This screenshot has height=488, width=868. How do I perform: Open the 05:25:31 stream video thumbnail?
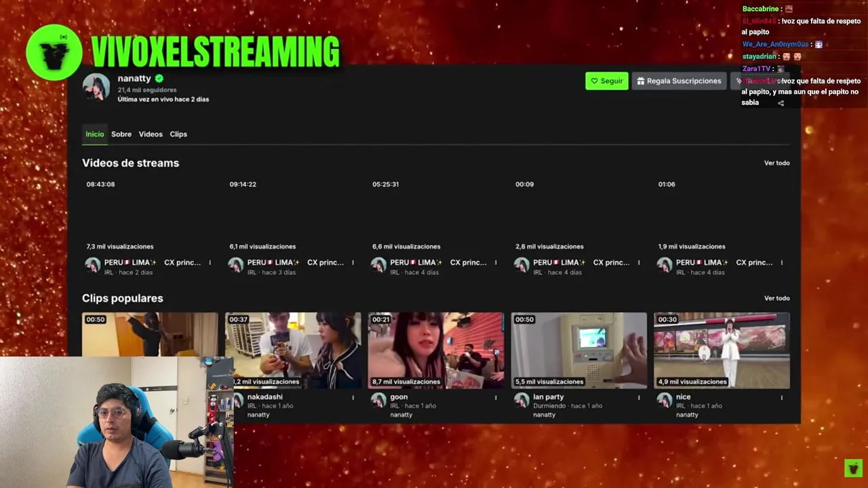(436, 215)
